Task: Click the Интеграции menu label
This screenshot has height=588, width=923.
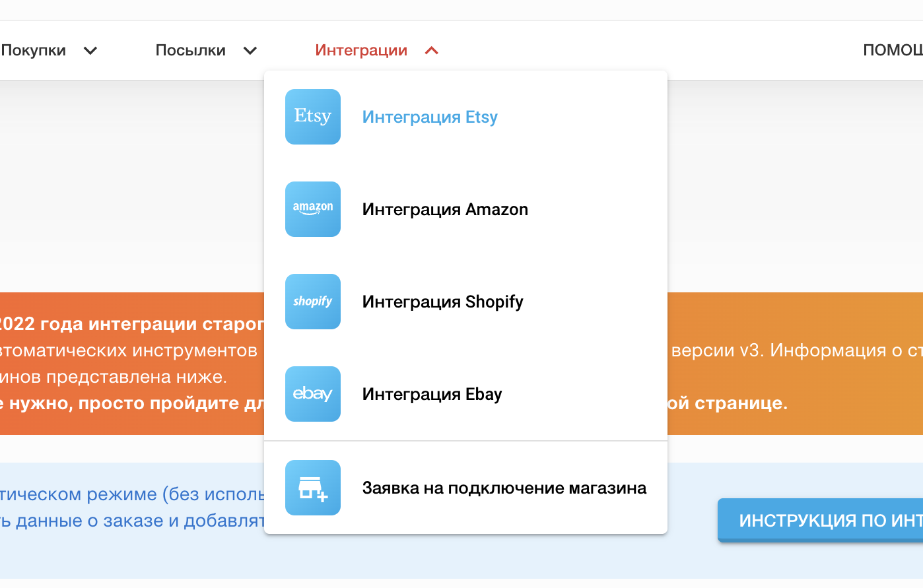Action: coord(361,50)
